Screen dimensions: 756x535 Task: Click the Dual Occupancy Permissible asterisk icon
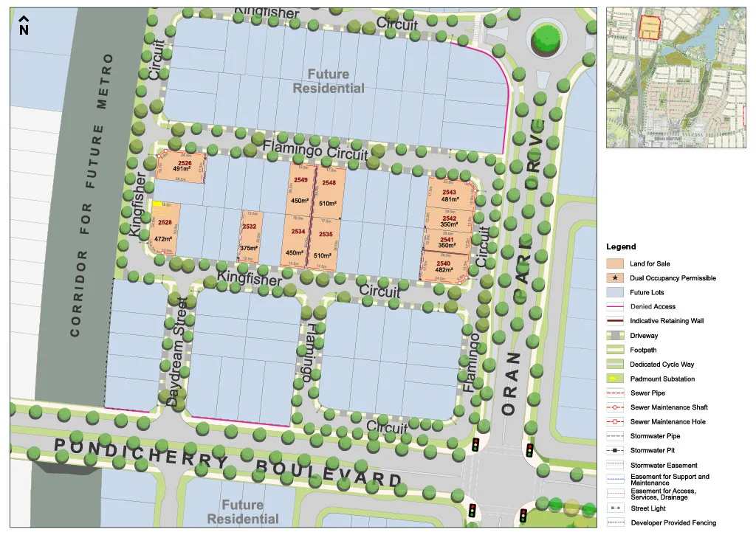(x=615, y=278)
